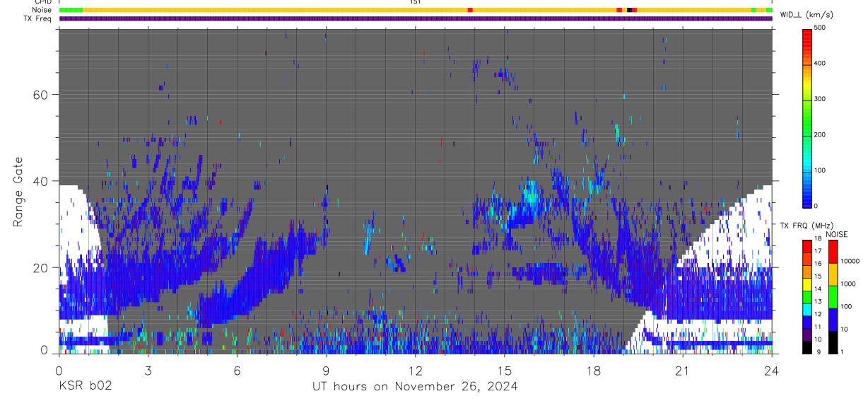Click the 'UT hours on November 26, 2024' label

tap(415, 386)
